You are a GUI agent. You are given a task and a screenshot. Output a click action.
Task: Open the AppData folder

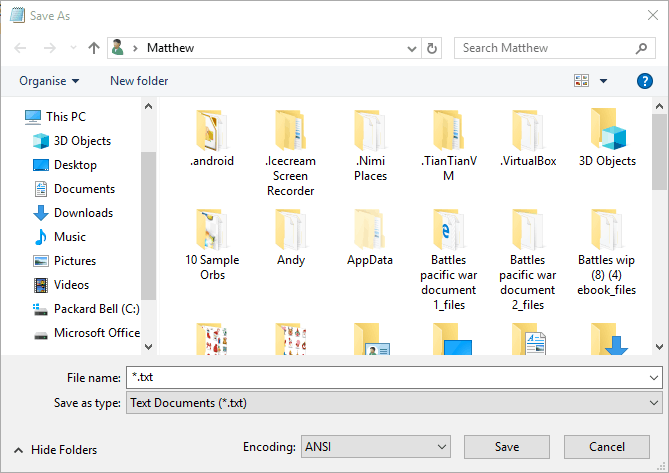coord(370,237)
